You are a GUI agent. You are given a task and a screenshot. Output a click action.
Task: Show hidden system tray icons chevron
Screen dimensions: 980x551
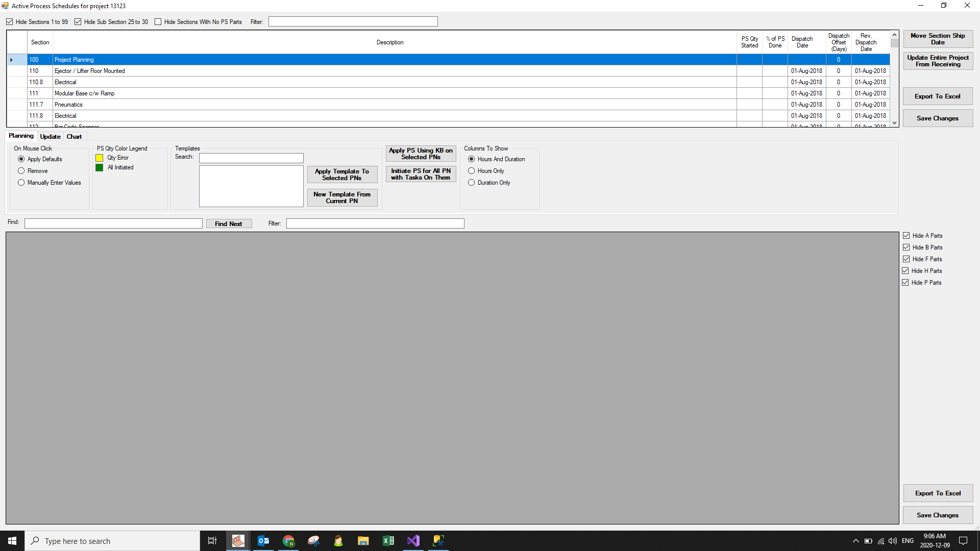(855, 541)
